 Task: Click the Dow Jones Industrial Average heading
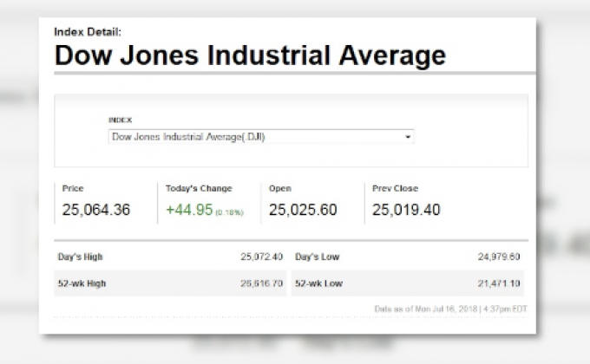pyautogui.click(x=250, y=56)
